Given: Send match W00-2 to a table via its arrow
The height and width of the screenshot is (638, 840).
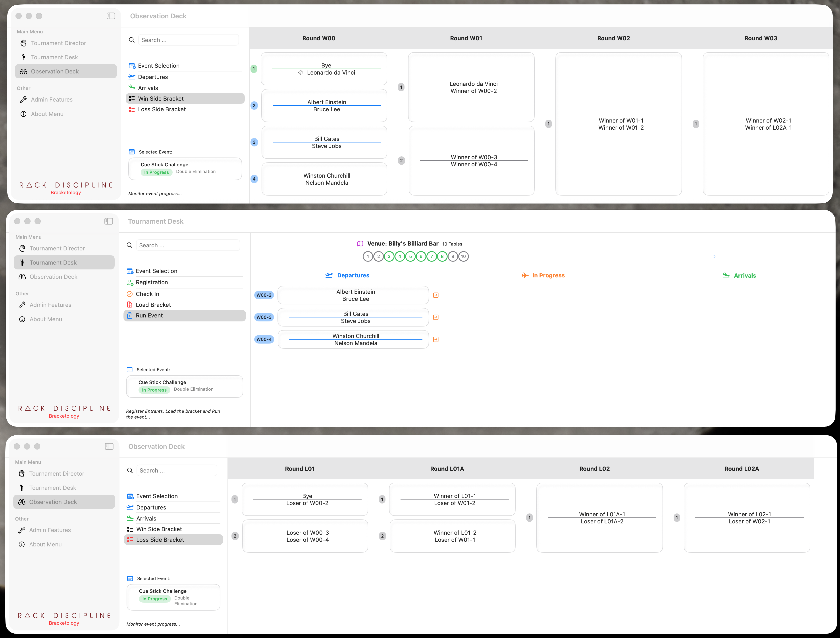Looking at the screenshot, I should click(x=436, y=295).
